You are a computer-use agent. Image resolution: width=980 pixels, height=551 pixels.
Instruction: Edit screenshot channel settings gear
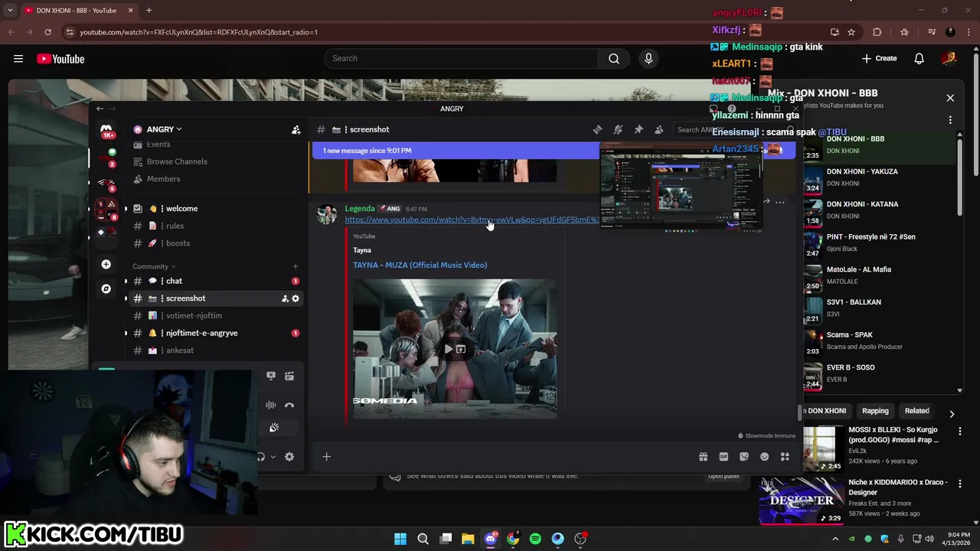296,298
